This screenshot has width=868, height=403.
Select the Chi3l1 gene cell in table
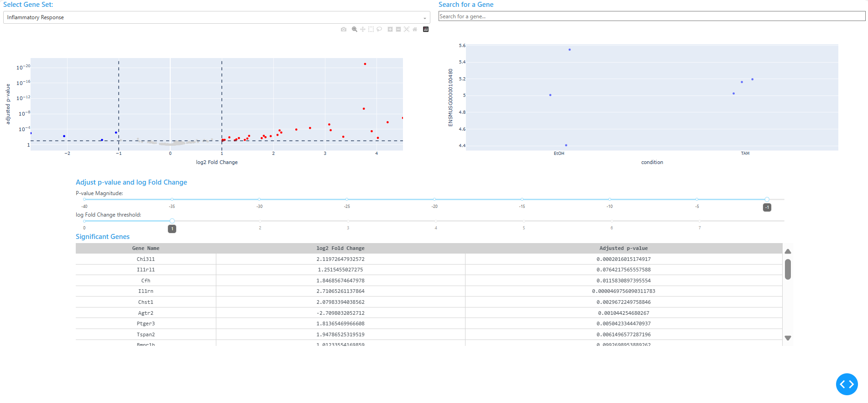pyautogui.click(x=146, y=259)
